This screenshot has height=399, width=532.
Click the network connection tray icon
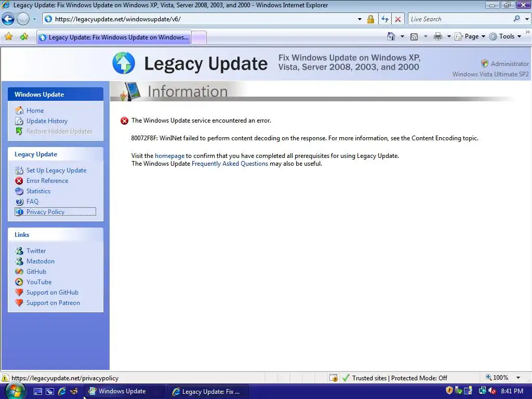tap(482, 391)
